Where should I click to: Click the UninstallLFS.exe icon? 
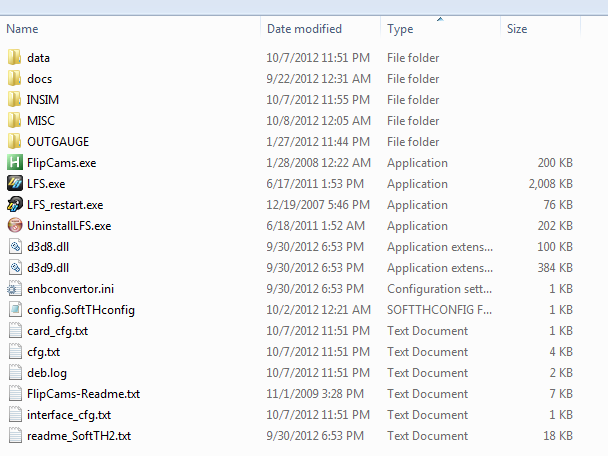coord(15,225)
